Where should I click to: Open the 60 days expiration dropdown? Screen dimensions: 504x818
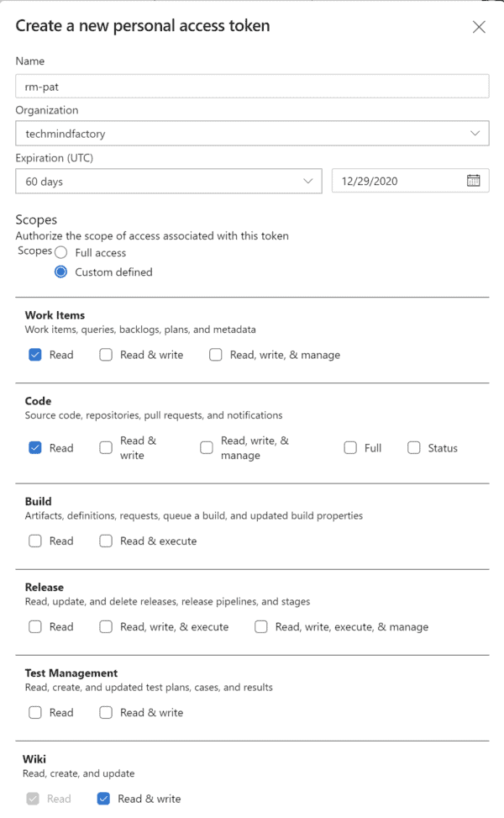[308, 181]
